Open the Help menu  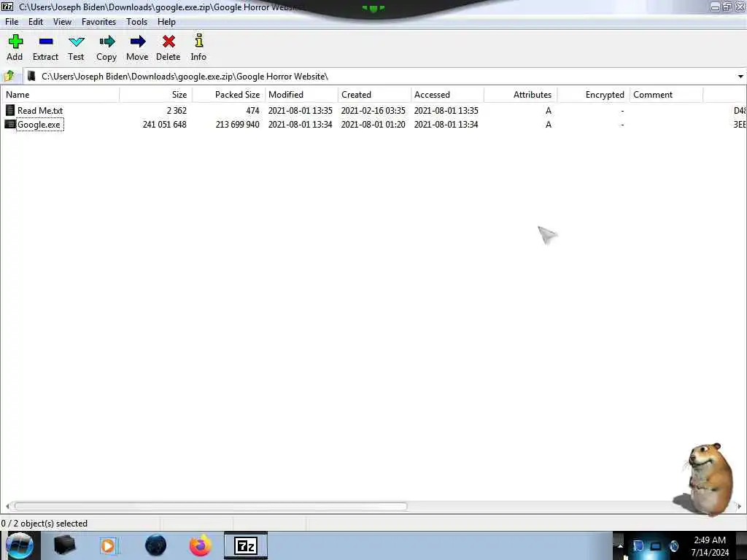pos(167,22)
